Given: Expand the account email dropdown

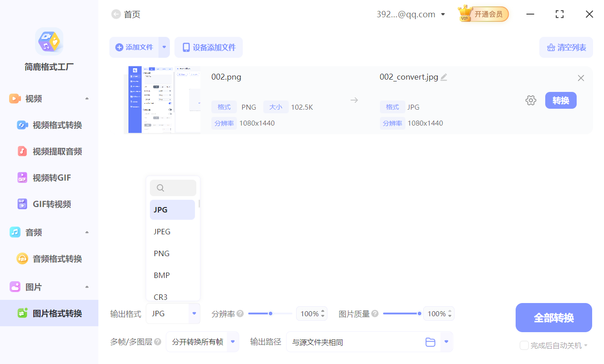Looking at the screenshot, I should tap(443, 14).
